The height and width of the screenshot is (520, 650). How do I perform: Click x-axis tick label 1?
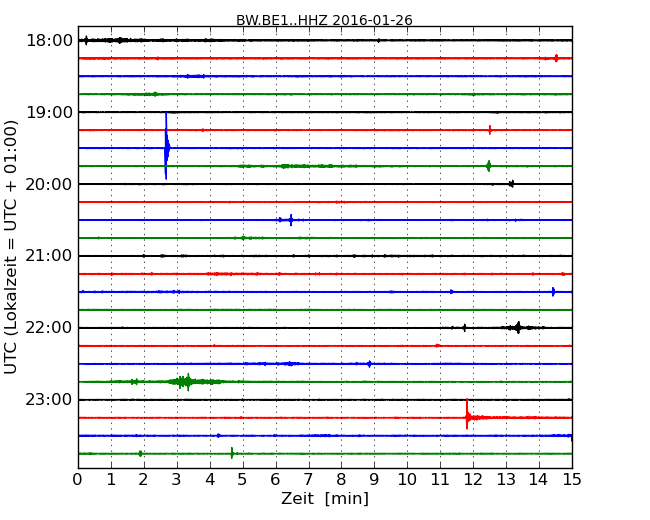tap(111, 479)
